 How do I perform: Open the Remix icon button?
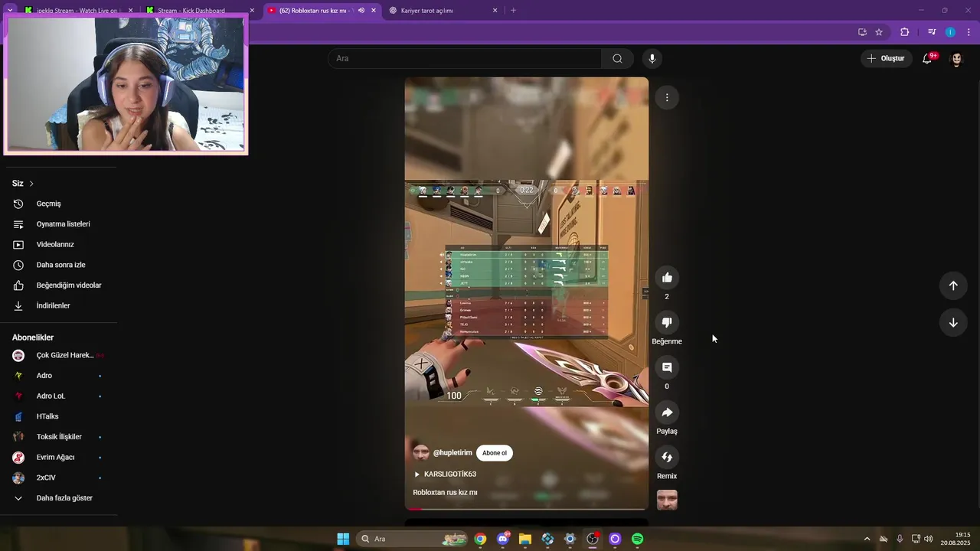(x=667, y=458)
